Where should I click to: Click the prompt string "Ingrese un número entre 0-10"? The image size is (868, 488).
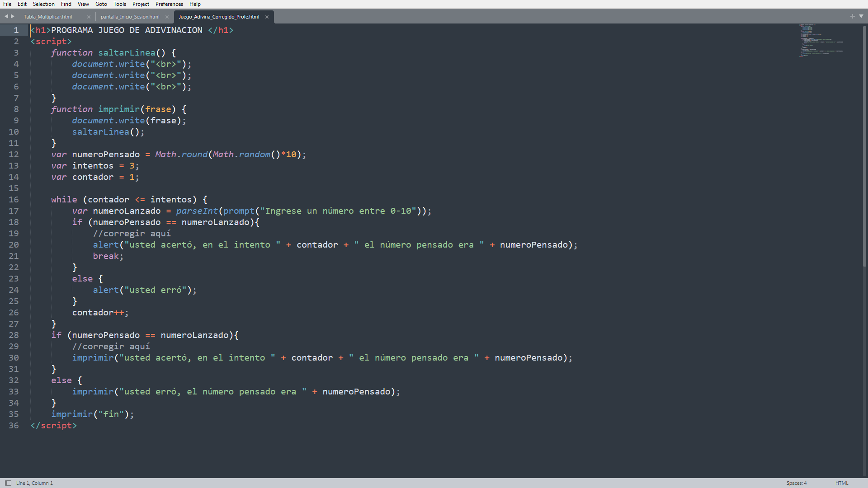338,211
